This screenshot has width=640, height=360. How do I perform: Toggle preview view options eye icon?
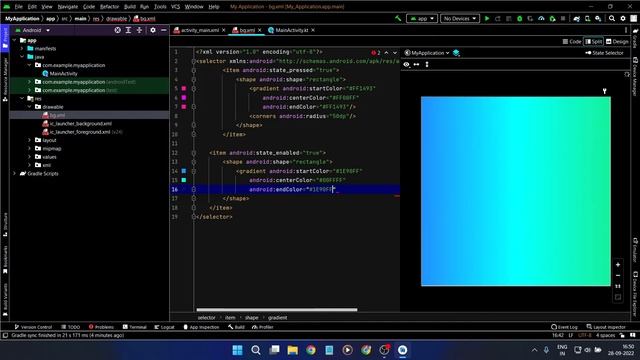pos(406,64)
